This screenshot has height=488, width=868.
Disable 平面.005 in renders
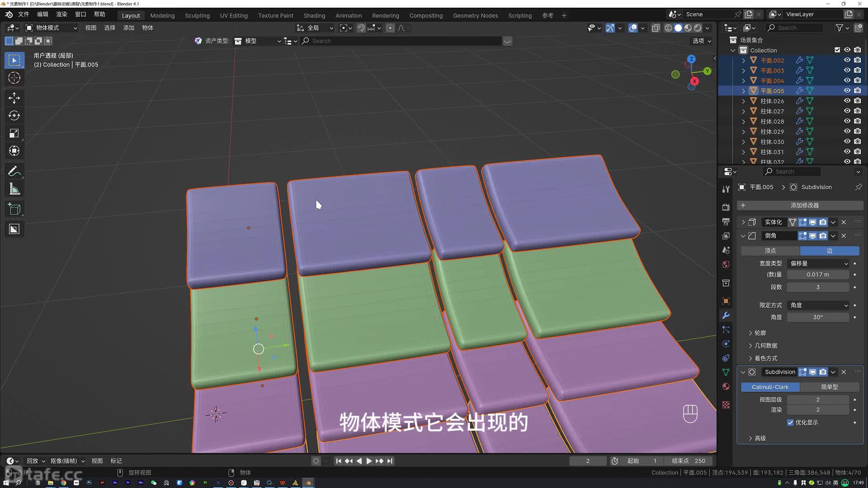(x=858, y=91)
